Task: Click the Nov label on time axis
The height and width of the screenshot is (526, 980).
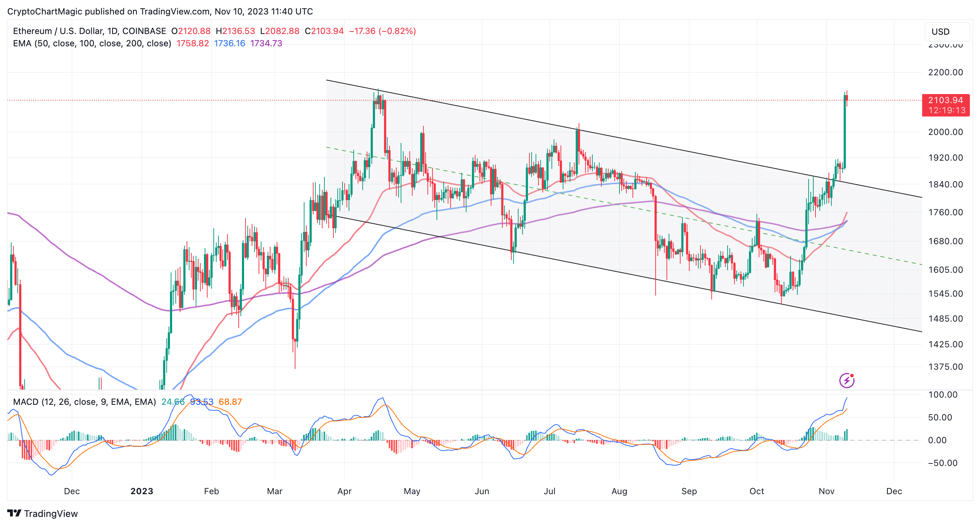Action: click(827, 491)
